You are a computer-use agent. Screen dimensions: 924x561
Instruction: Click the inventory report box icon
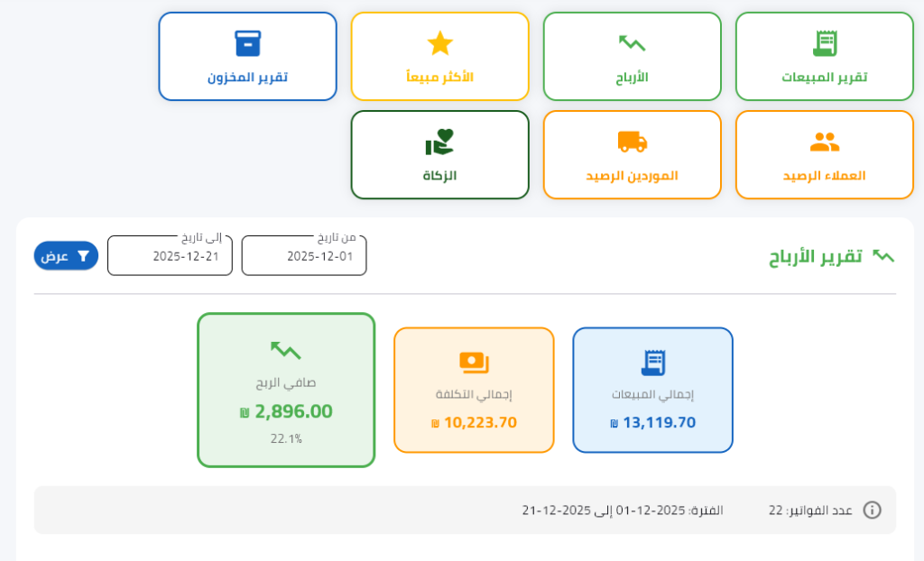pyautogui.click(x=247, y=43)
